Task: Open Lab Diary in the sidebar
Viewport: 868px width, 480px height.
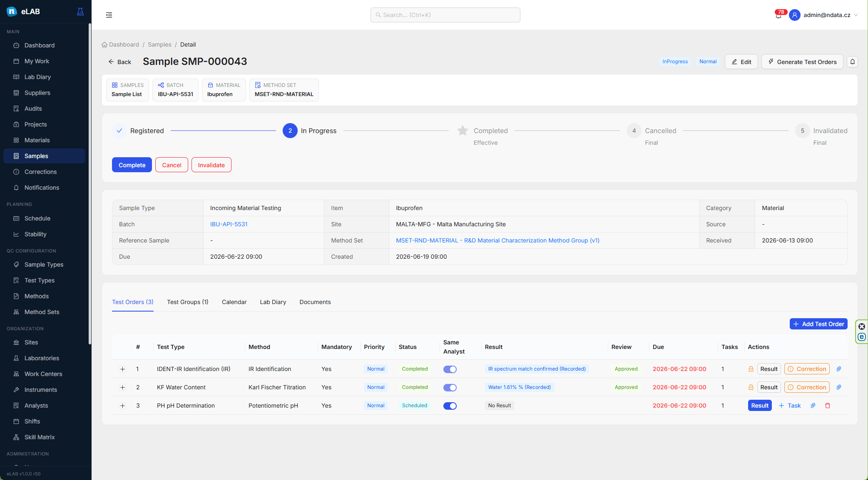Action: pos(45,77)
